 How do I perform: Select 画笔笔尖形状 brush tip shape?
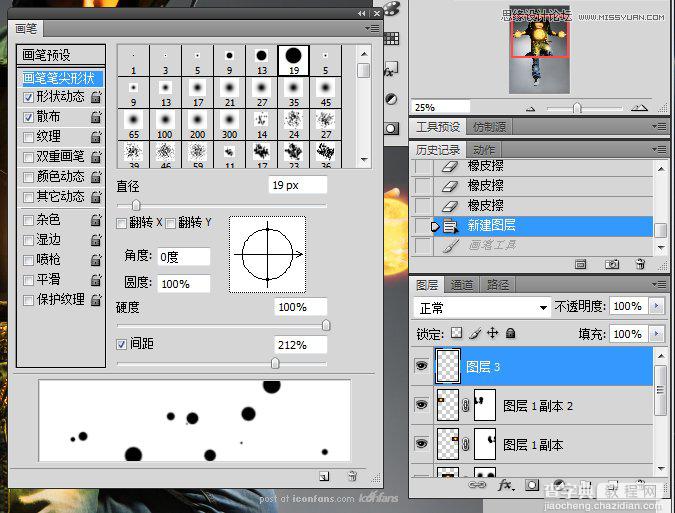[61, 78]
